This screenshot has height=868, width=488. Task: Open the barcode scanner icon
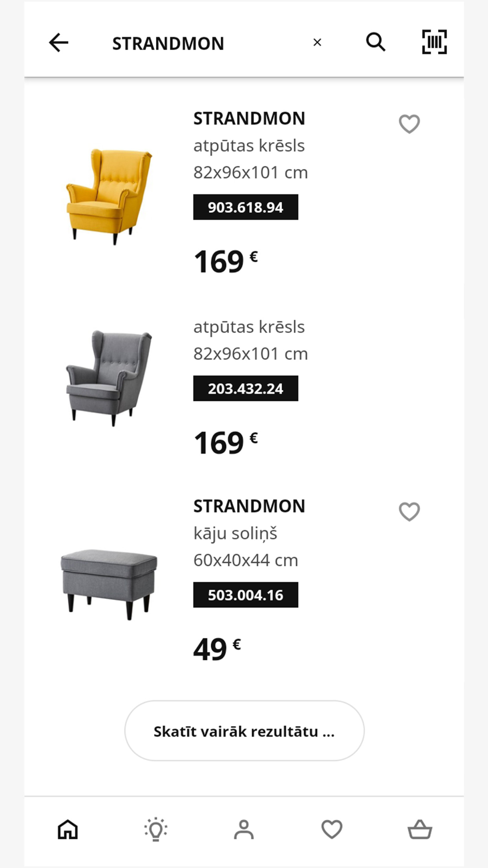coord(434,42)
